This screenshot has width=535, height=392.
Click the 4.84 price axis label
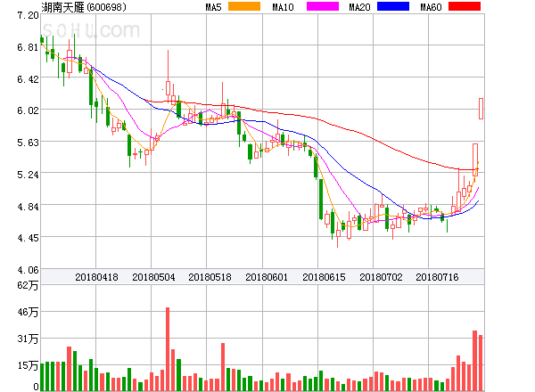click(28, 207)
